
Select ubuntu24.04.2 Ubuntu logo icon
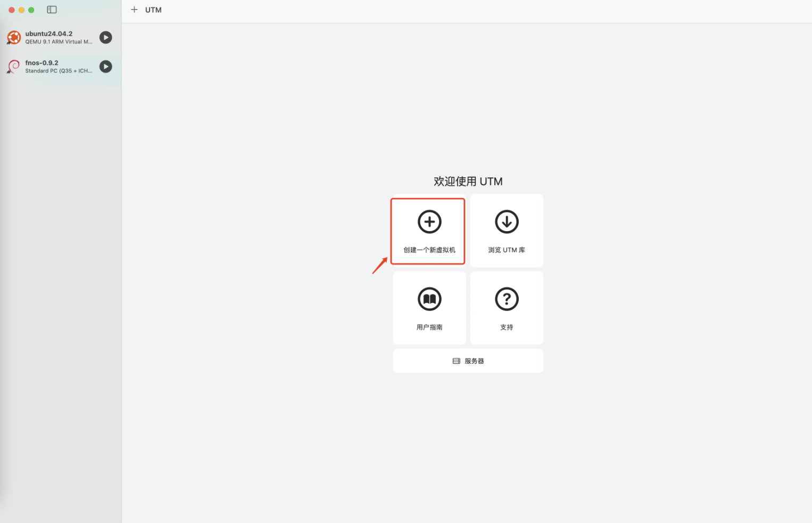14,37
